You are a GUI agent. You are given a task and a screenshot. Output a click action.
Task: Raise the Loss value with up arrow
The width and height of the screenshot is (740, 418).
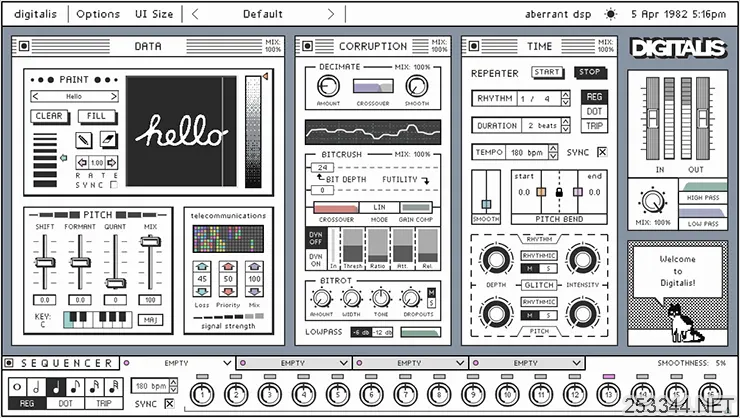[202, 267]
